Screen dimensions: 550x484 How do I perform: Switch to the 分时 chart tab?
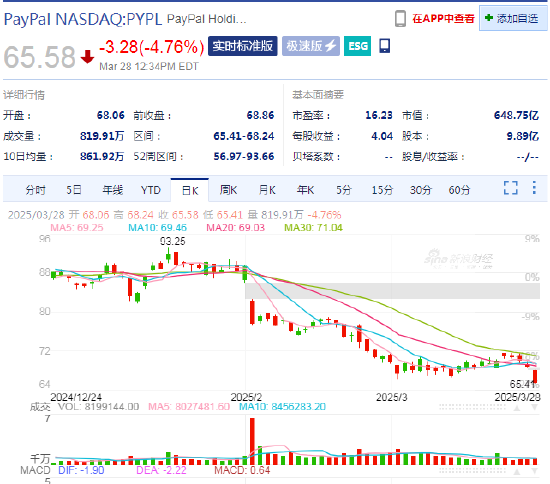tap(35, 190)
